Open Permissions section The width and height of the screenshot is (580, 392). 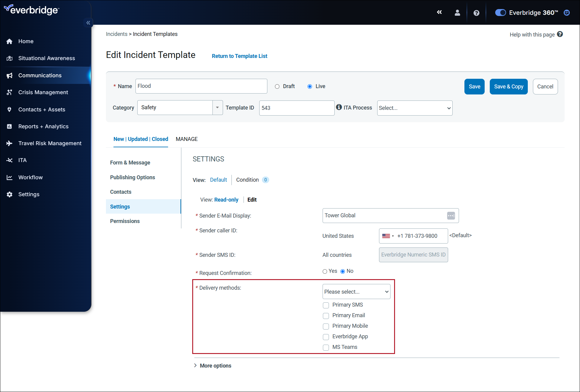point(125,221)
